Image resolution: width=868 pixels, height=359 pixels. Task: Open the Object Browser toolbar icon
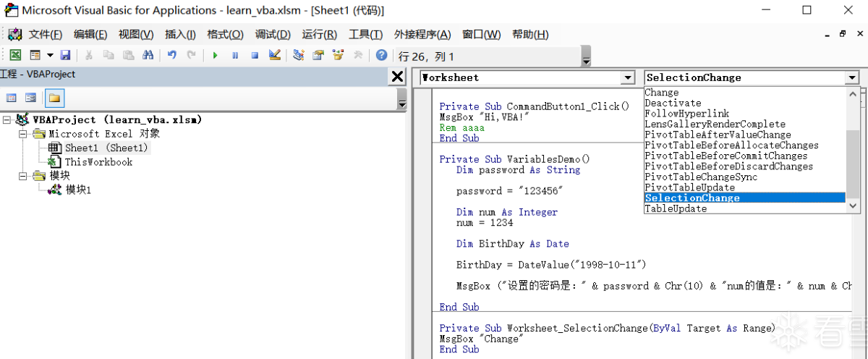pos(338,56)
